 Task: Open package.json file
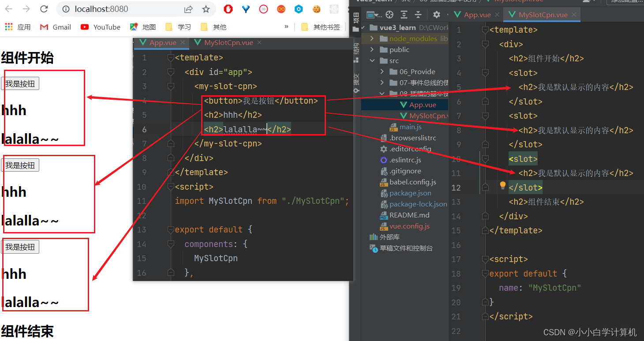(x=405, y=193)
